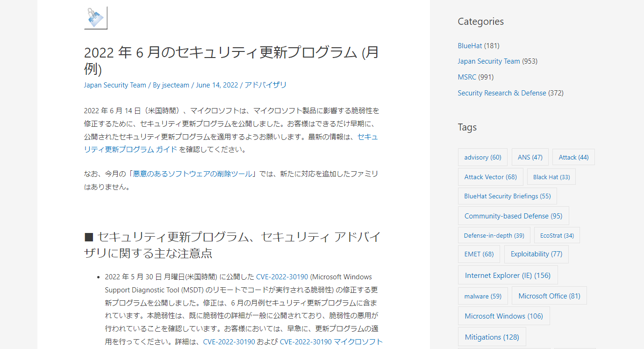The height and width of the screenshot is (349, 644).
Task: Select the Microsoft Windows (106) tag
Action: (x=504, y=316)
